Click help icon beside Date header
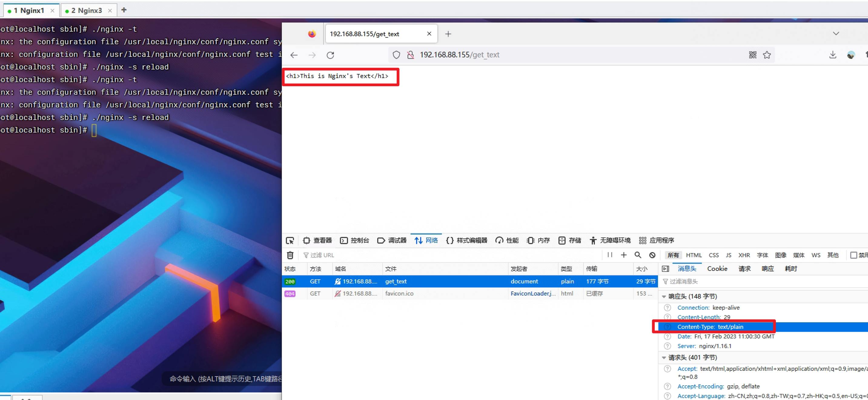 click(x=667, y=336)
